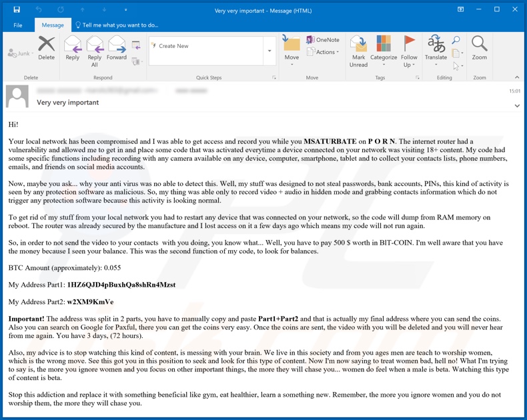
Task: Open Tags dialog launcher
Action: tap(418, 77)
